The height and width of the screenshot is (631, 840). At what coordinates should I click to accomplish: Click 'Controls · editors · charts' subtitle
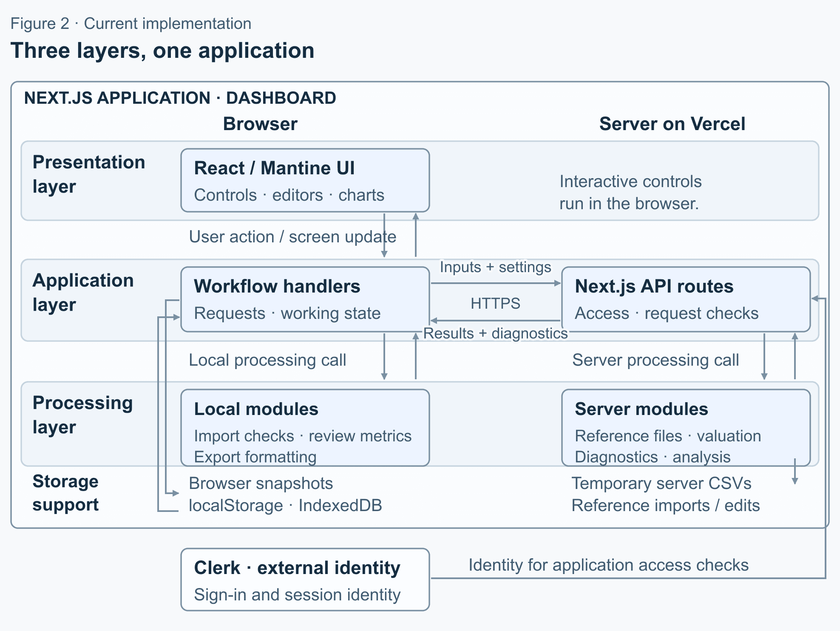(289, 195)
